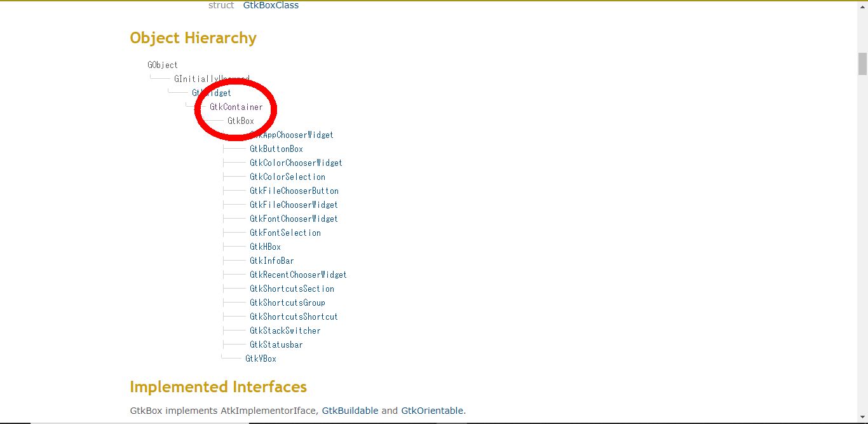868x424 pixels.
Task: Open the GtkInfoBar link
Action: (x=272, y=261)
